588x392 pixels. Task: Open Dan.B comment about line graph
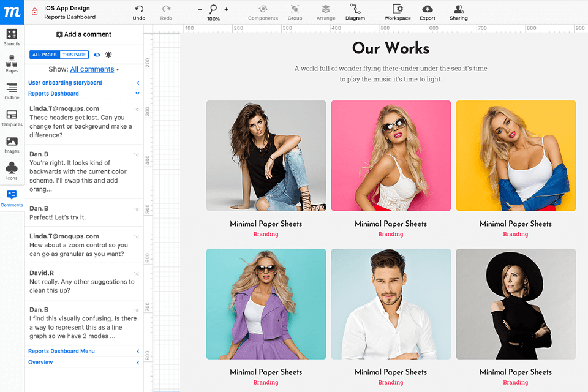pyautogui.click(x=84, y=323)
